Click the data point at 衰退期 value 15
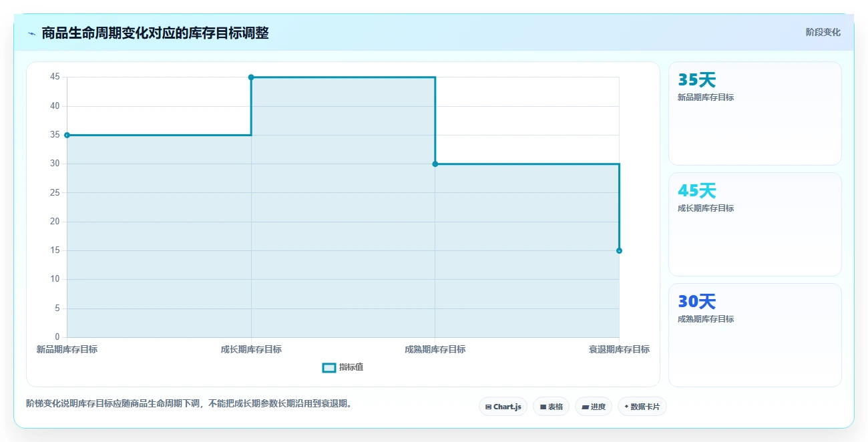Screen dimensions: 868x442 (x=619, y=250)
